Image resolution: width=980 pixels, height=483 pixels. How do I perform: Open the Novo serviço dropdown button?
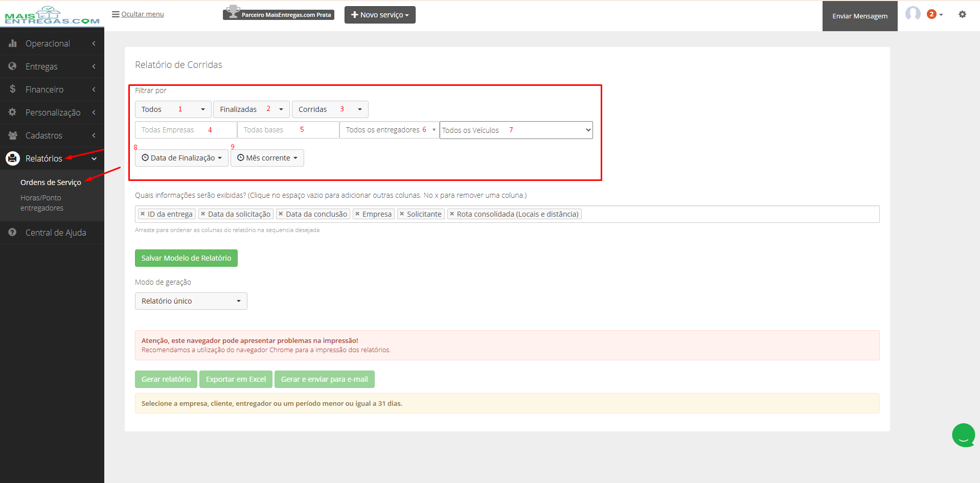pos(380,15)
